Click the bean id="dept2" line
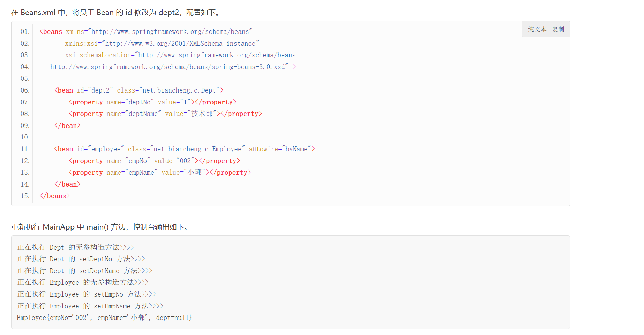The width and height of the screenshot is (644, 335). (138, 90)
